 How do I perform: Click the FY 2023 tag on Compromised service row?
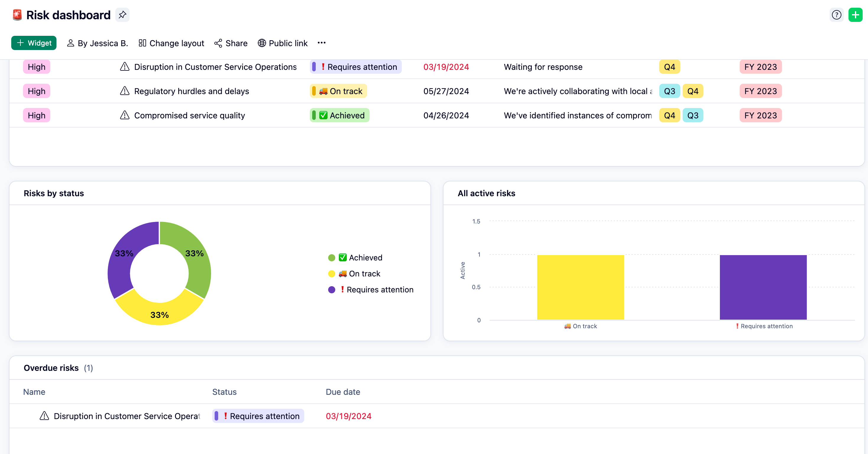click(760, 115)
